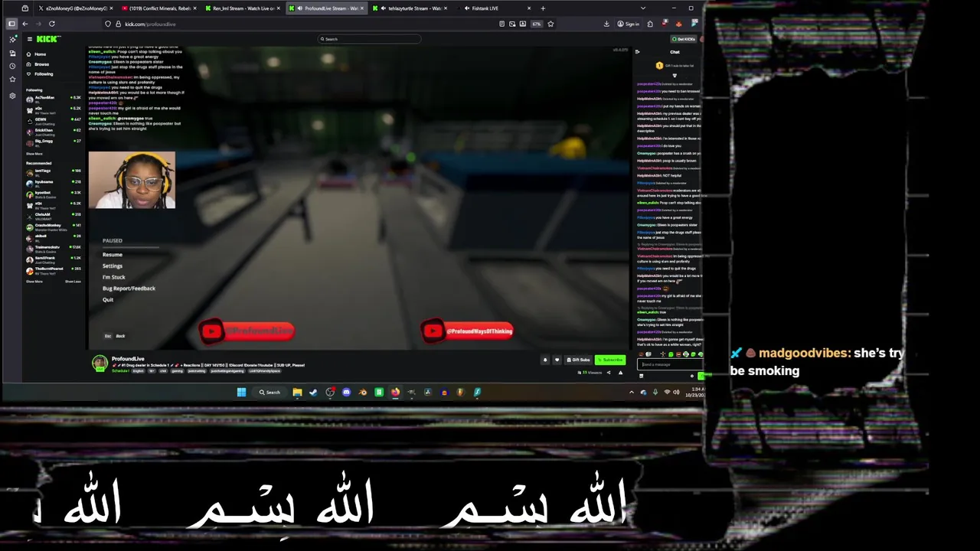Screen dimensions: 980x551
Task: Click Settings in the paused game menu
Action: pyautogui.click(x=113, y=266)
